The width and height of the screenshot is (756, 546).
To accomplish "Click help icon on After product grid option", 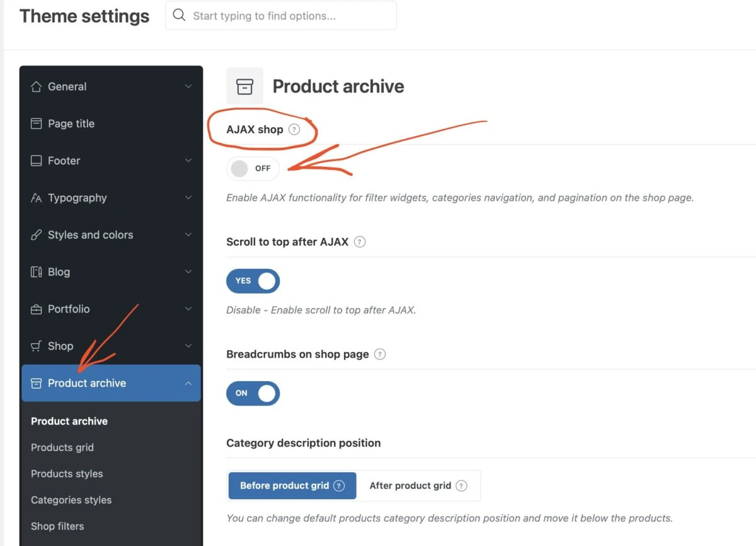I will [x=462, y=486].
